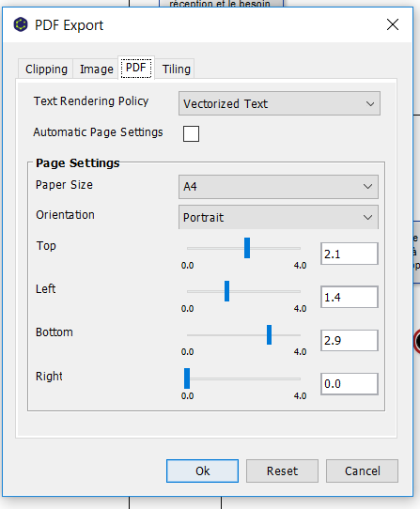Switch to the Image tab
This screenshot has height=509, width=420.
click(x=96, y=69)
